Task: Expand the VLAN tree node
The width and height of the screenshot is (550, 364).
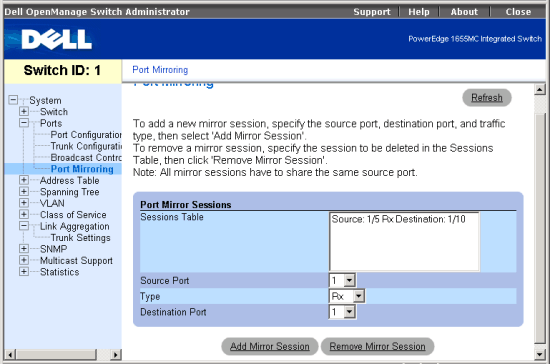Action: coord(24,203)
